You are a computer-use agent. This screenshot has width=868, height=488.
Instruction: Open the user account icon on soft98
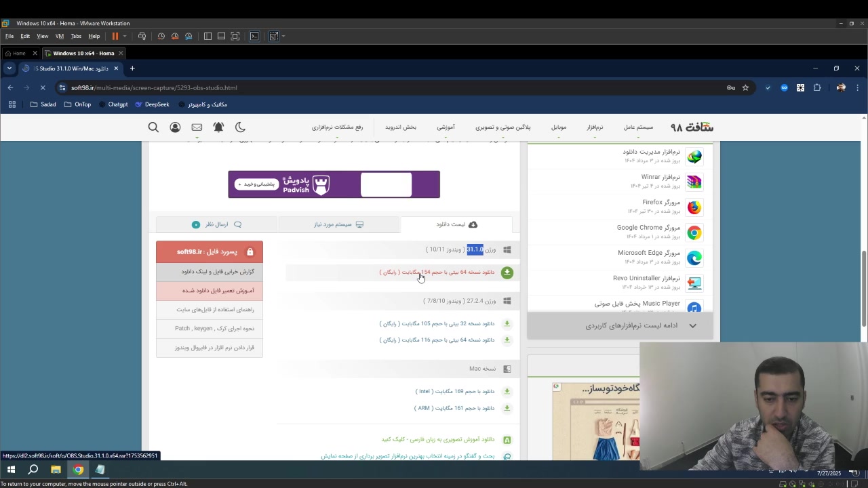[175, 127]
